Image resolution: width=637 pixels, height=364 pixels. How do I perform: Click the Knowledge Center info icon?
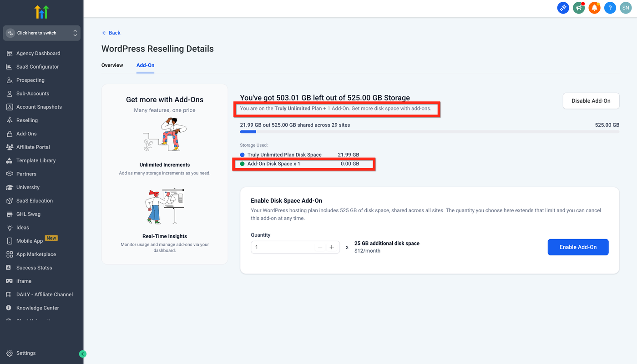[10, 308]
